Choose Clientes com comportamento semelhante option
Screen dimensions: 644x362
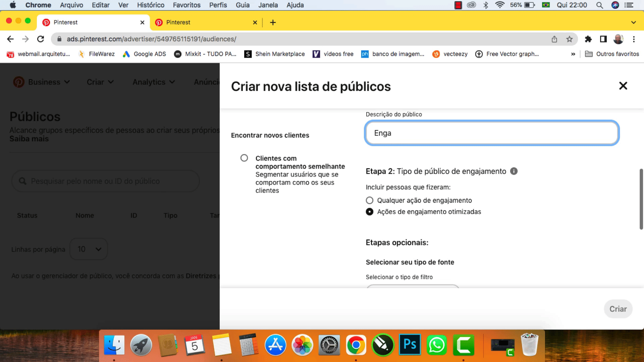click(244, 158)
